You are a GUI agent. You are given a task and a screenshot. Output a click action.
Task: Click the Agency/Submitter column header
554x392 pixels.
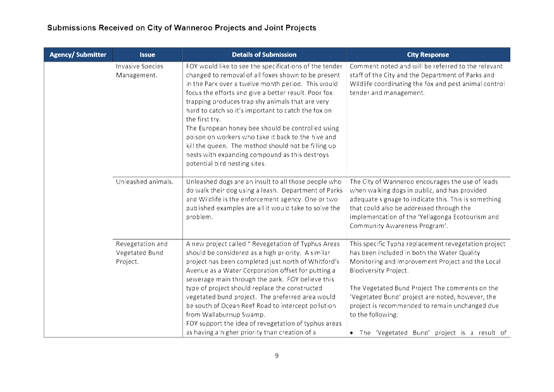[79, 54]
